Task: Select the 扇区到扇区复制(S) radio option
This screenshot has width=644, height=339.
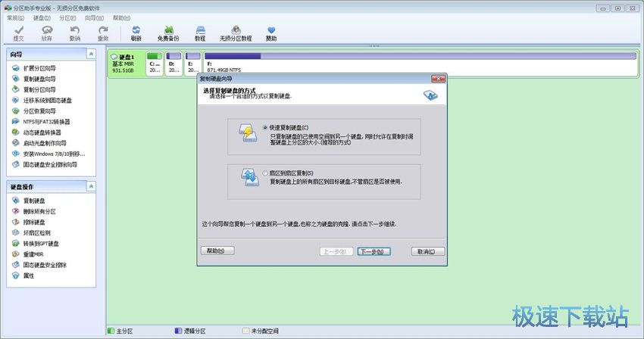Action: (265, 173)
